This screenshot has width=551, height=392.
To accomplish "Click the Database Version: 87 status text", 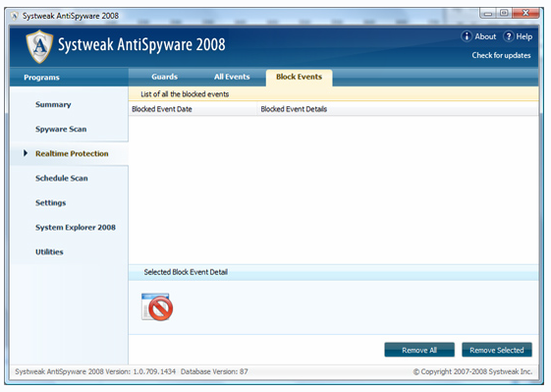I will click(x=214, y=371).
